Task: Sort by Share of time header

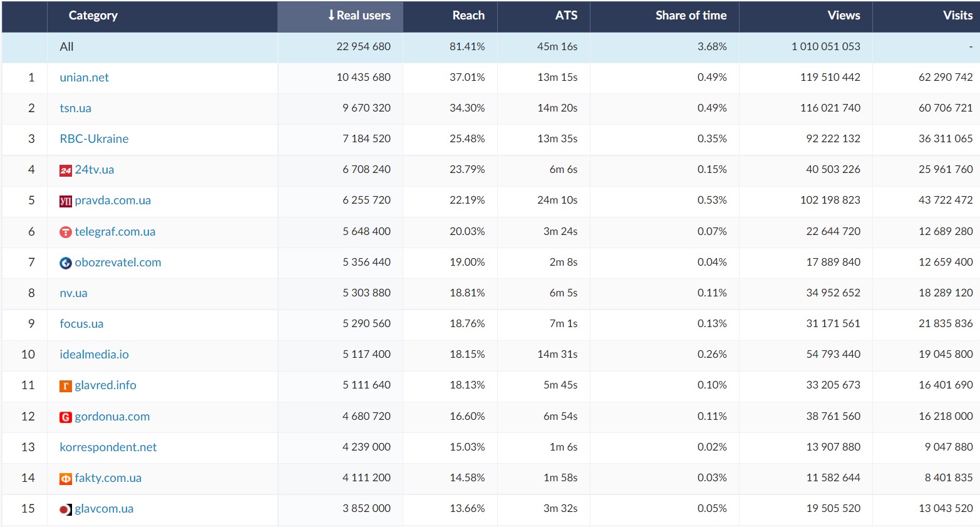Action: pyautogui.click(x=690, y=16)
